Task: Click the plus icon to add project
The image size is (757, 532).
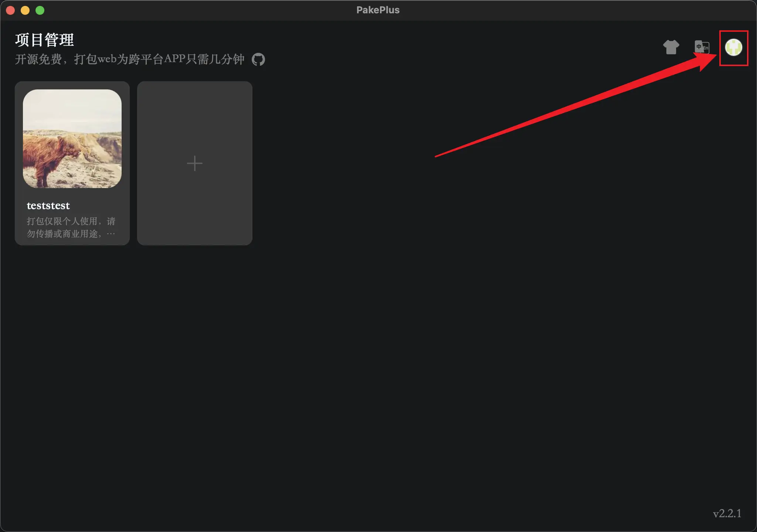Action: 194,163
